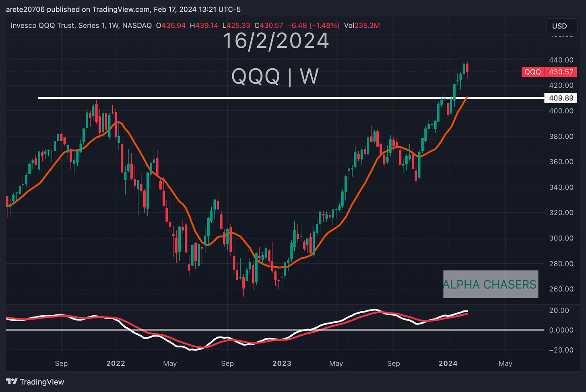Click the 440.00 price axis label
The image size is (586, 392).
(x=561, y=60)
